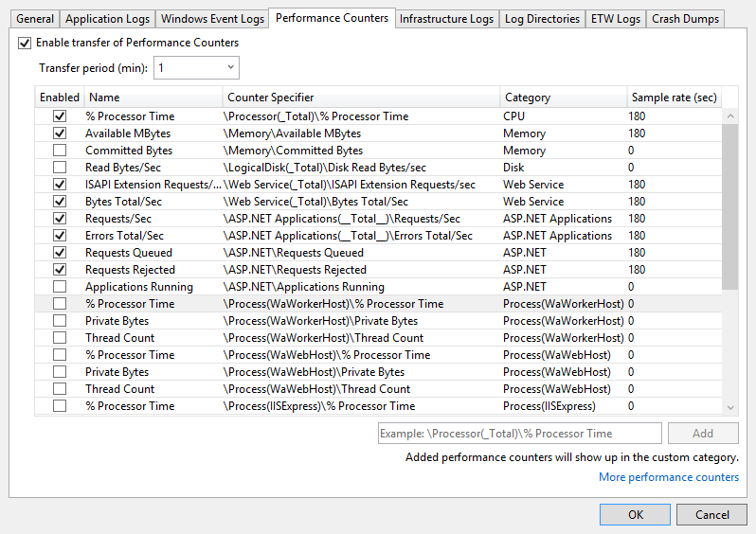Open the Transfer period dropdown
Screen dimensions: 756x534
coord(196,68)
